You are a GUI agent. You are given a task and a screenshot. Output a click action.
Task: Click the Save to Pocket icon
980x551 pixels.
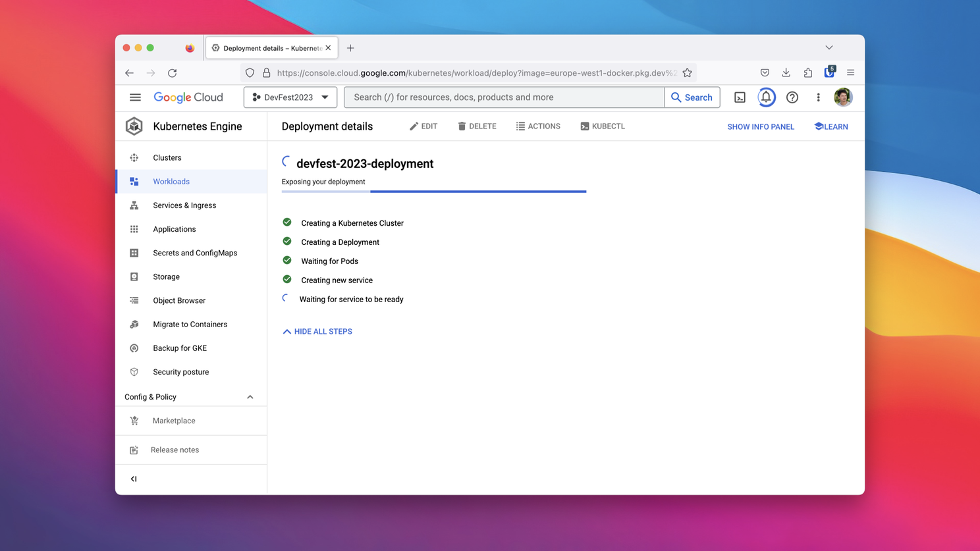coord(765,73)
